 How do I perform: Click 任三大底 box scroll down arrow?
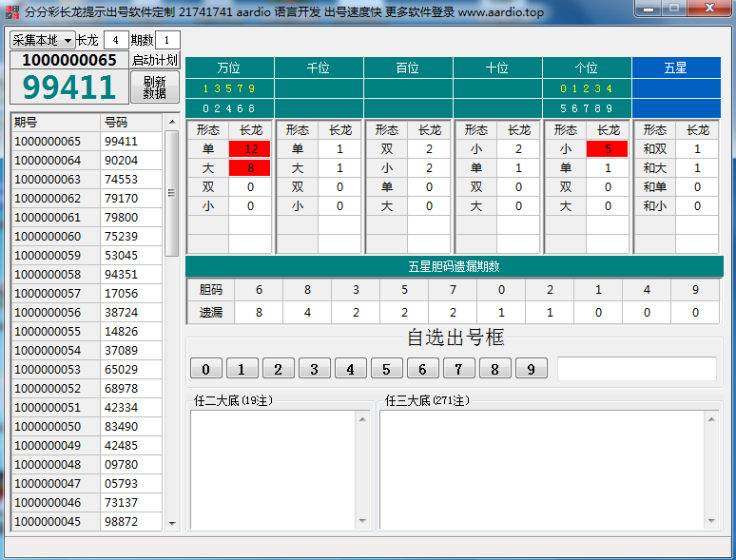tap(711, 521)
